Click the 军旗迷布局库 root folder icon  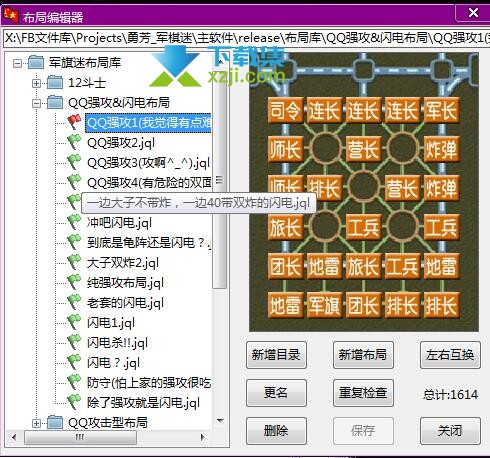coord(36,62)
